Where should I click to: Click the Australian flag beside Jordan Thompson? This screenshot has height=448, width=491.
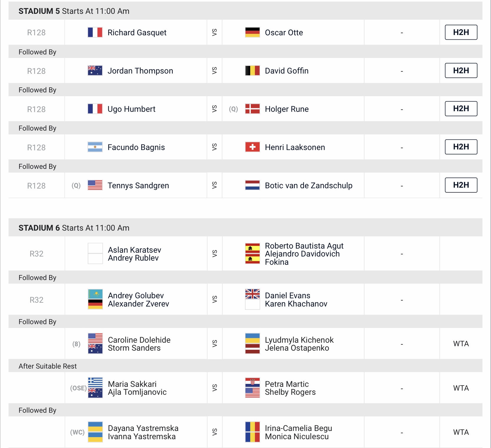95,71
